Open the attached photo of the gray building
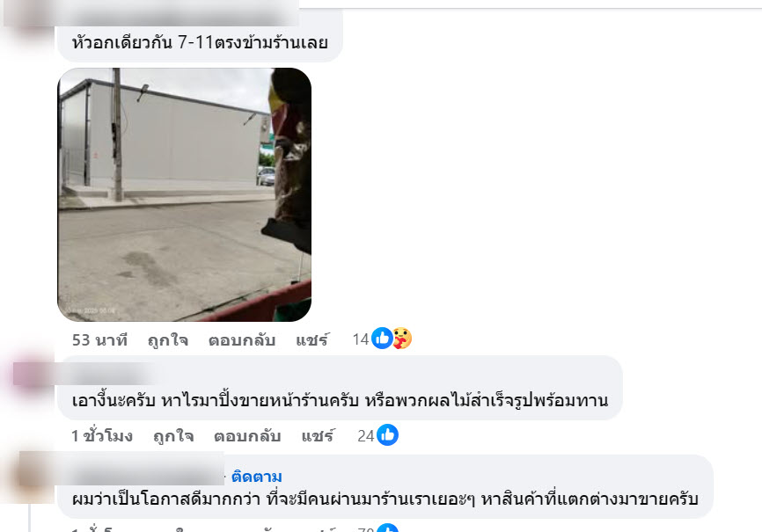The width and height of the screenshot is (762, 532). point(184,194)
